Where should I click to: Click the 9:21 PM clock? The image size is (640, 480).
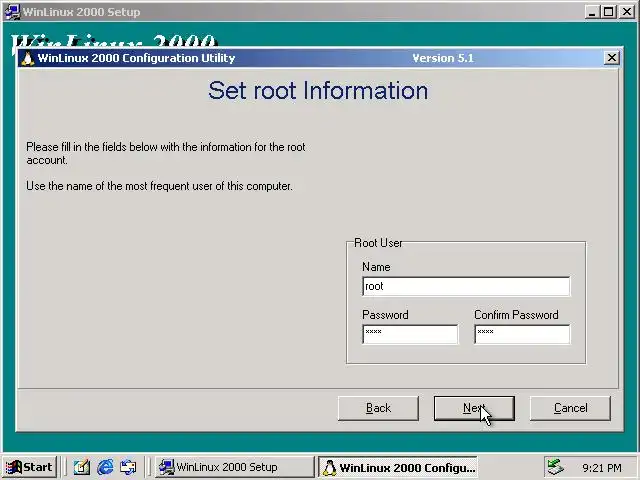pos(602,468)
